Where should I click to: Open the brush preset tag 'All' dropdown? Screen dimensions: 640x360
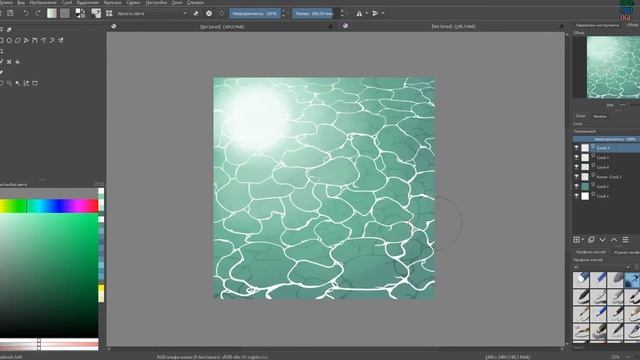pyautogui.click(x=602, y=267)
